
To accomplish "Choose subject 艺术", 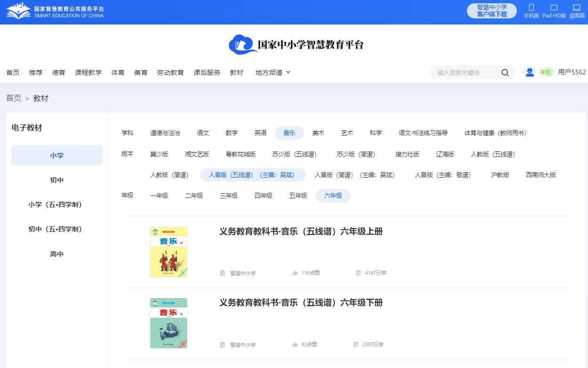I will (x=347, y=133).
